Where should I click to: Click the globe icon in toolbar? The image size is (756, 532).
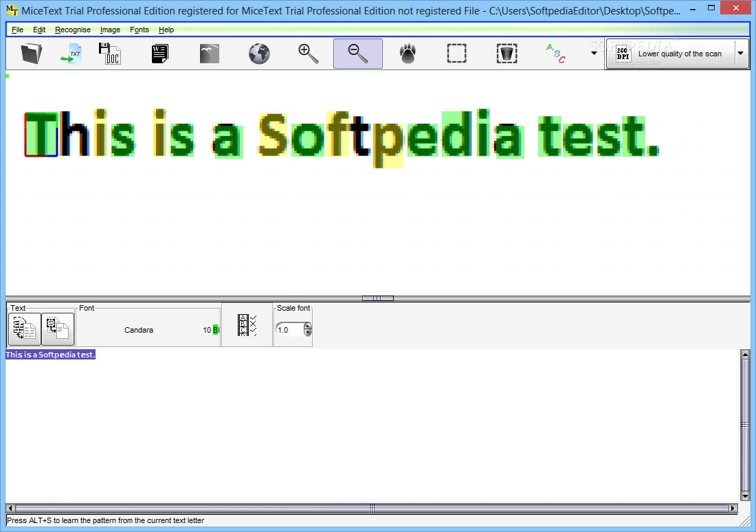tap(259, 54)
